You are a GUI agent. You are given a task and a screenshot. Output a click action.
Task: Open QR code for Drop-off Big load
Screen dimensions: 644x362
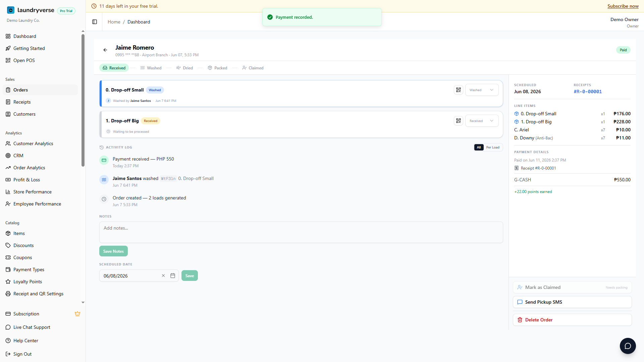click(459, 121)
